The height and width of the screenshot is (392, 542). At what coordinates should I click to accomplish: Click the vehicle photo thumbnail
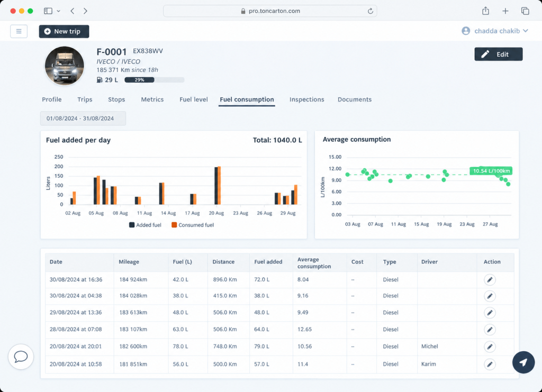(x=64, y=66)
